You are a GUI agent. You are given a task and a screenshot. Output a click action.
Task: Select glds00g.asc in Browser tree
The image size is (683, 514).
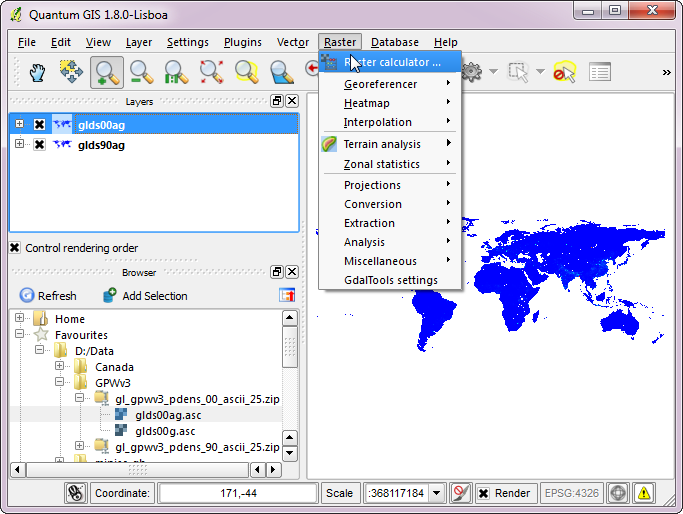point(165,431)
